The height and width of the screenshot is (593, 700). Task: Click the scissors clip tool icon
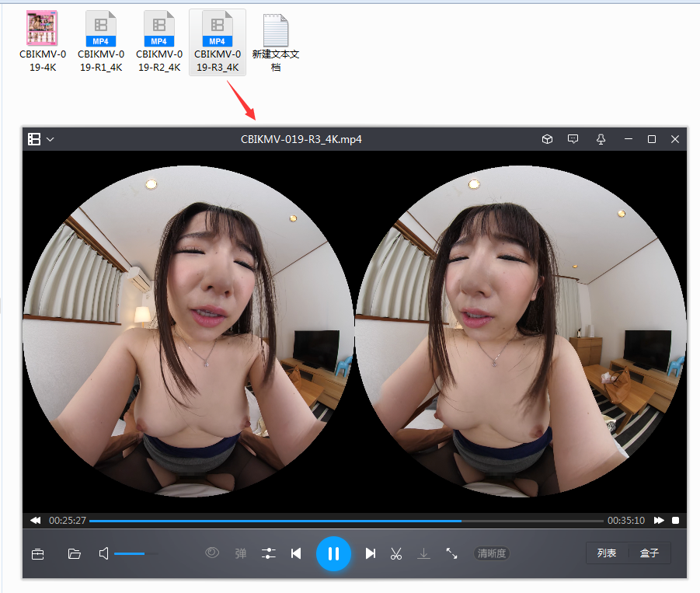pos(396,553)
